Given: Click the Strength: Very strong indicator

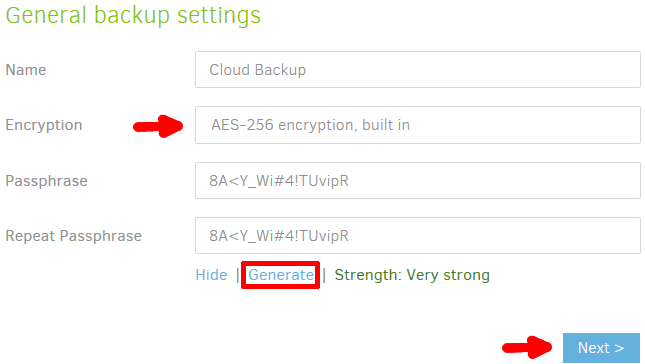Looking at the screenshot, I should coord(412,275).
